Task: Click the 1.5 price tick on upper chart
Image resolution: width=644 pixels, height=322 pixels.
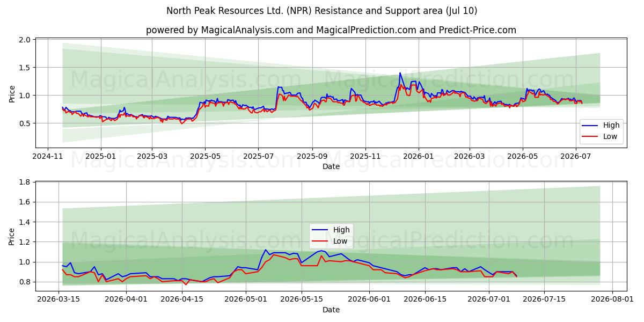Action: coord(24,68)
